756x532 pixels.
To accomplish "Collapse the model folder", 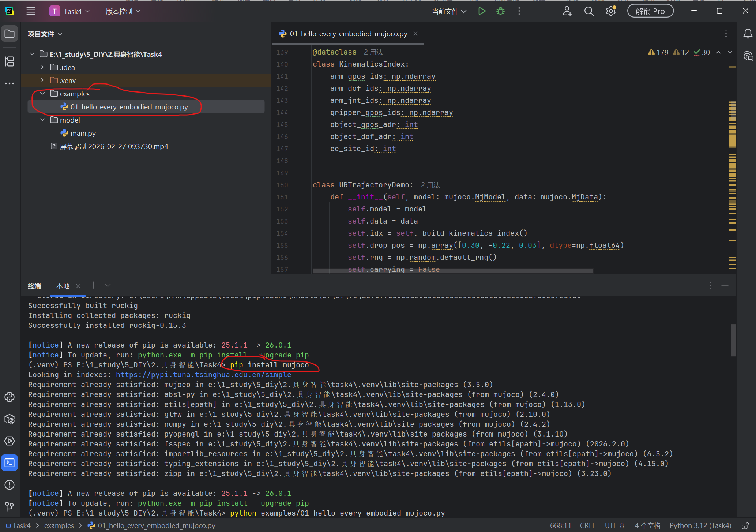I will [42, 120].
